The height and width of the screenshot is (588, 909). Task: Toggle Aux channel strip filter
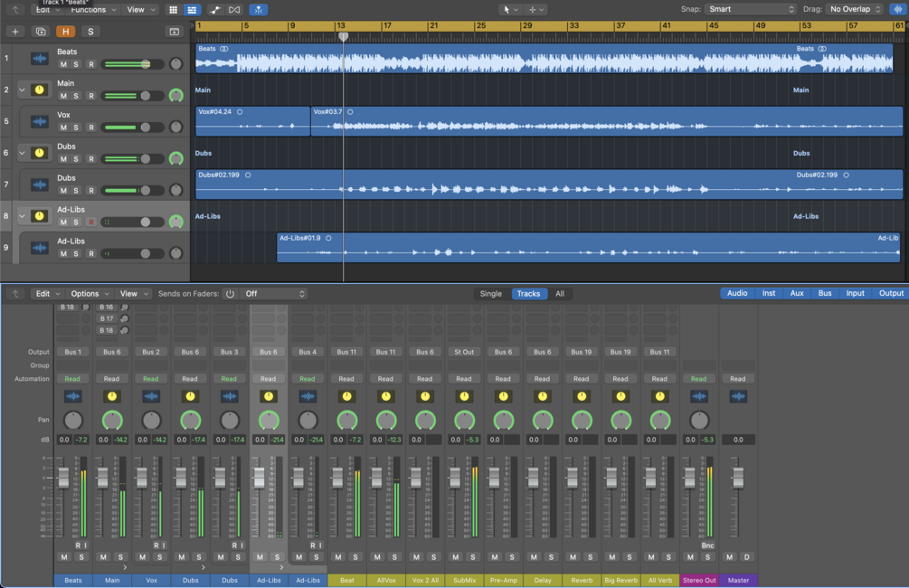click(x=797, y=293)
